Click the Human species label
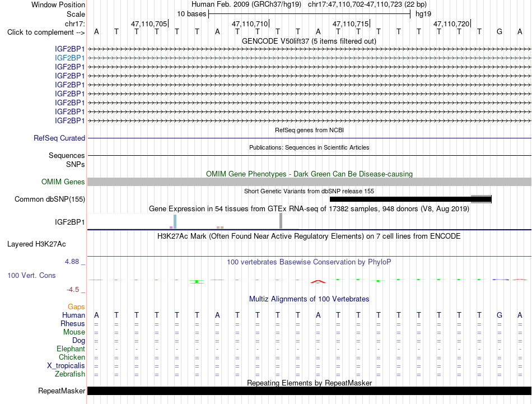The height and width of the screenshot is (404, 532). [x=73, y=315]
